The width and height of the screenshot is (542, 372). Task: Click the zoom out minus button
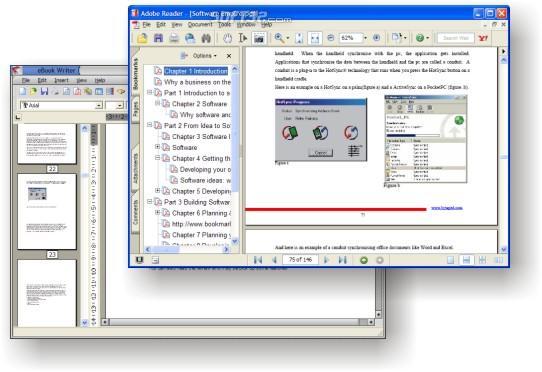click(x=330, y=38)
